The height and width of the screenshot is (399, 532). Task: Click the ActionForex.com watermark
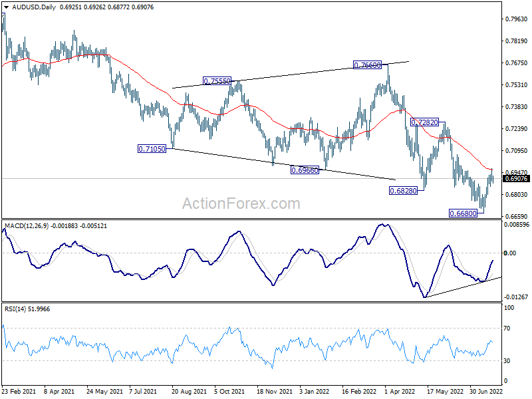[x=241, y=203]
